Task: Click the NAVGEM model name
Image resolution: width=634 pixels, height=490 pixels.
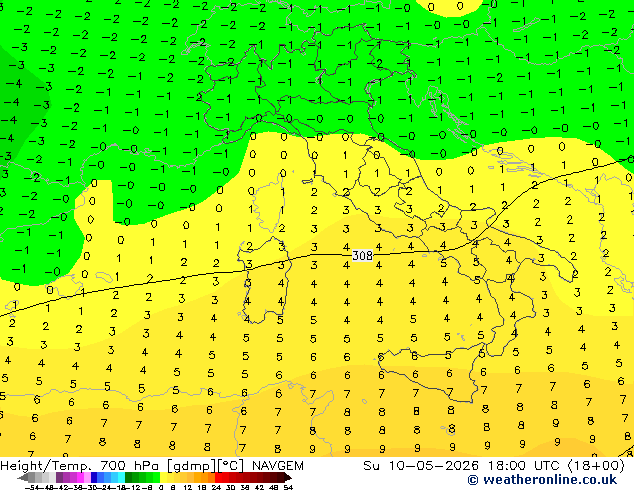Action: [277, 466]
